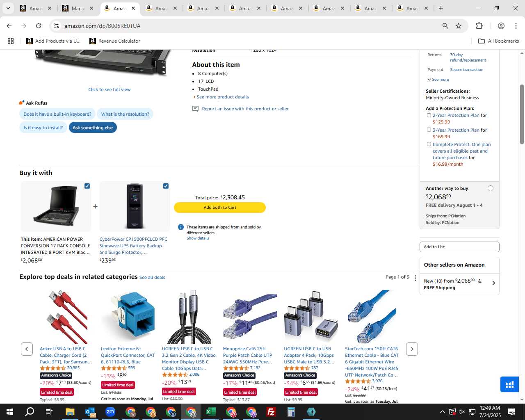Uncheck the CyberPower UPS bundle item

[166, 186]
